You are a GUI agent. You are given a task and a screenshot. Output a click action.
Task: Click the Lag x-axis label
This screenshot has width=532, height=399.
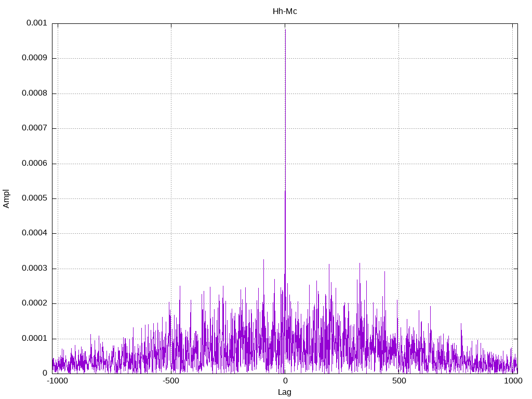284,392
